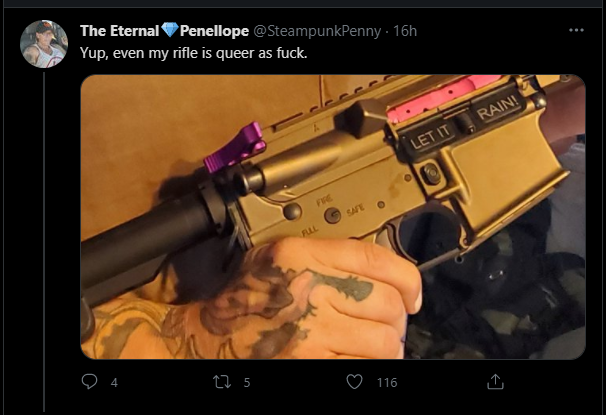The width and height of the screenshot is (606, 415).
Task: Open the profile picture avatar of SteampunkPenny
Action: coord(44,44)
